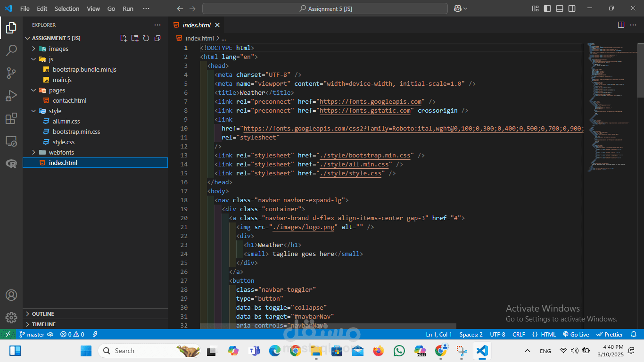Viewport: 644px width, 362px height.
Task: Open the Source Control view
Action: [11, 73]
